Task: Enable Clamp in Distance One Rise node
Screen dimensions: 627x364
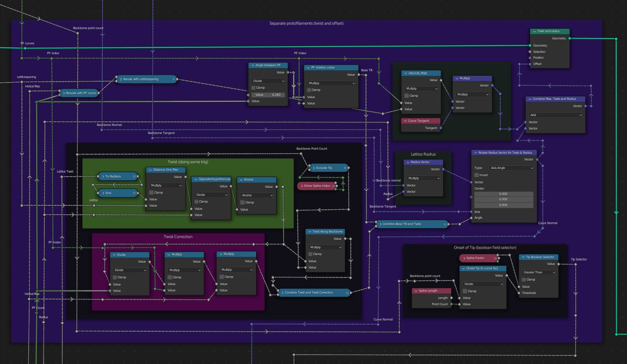Action: click(152, 192)
